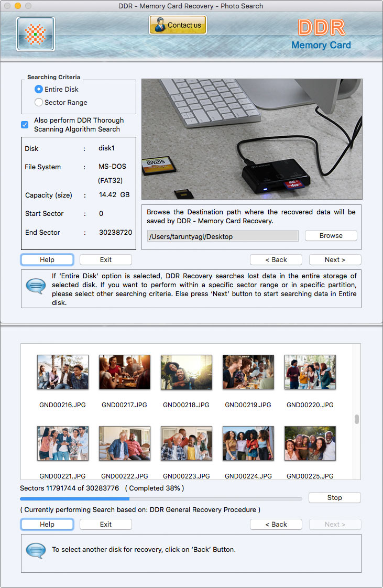Screen dimensions: 383x588
Task: Click the Sectors 11791744 of 30283776 status text
Action: pyautogui.click(x=69, y=488)
